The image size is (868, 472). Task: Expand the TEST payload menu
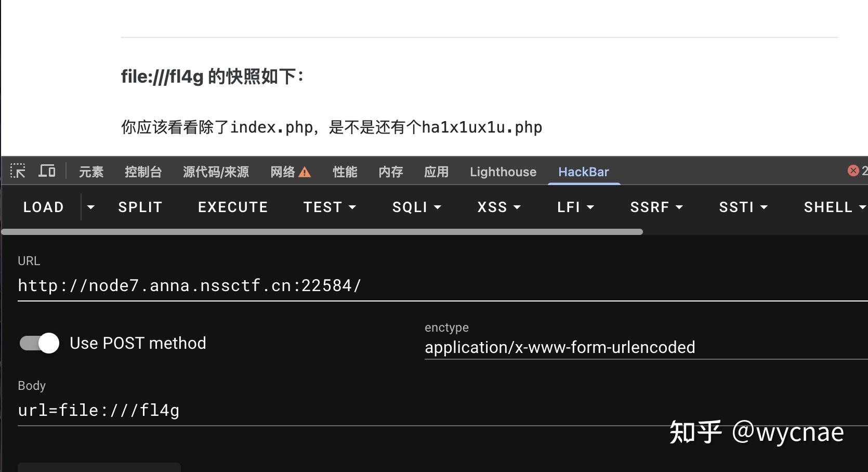click(353, 207)
